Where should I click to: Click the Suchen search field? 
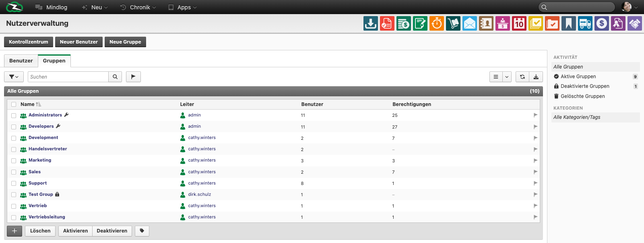pyautogui.click(x=68, y=77)
